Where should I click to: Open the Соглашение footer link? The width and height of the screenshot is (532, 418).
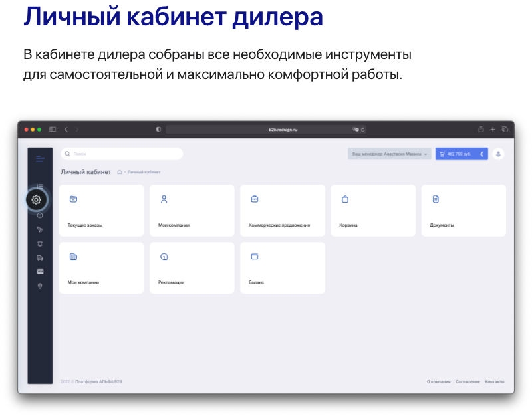pos(469,381)
